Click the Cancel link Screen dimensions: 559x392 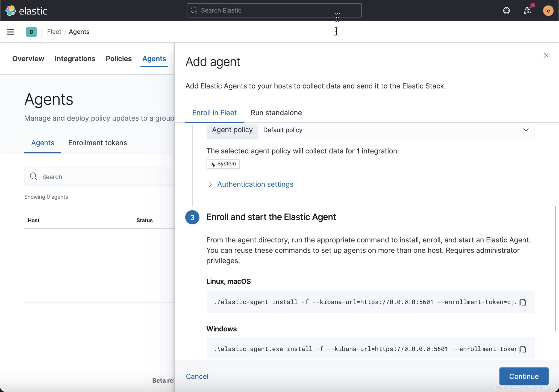(x=197, y=376)
